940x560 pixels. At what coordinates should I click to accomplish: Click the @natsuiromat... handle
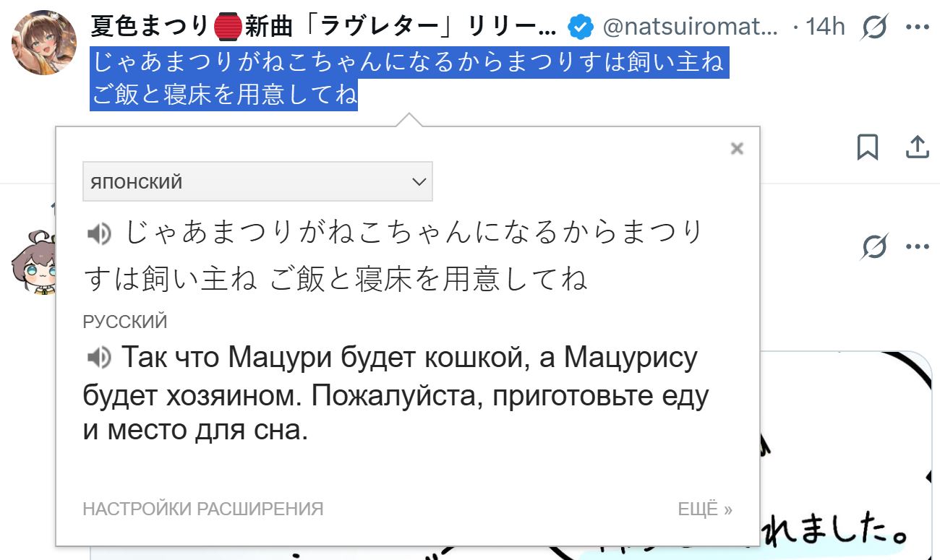click(x=691, y=27)
